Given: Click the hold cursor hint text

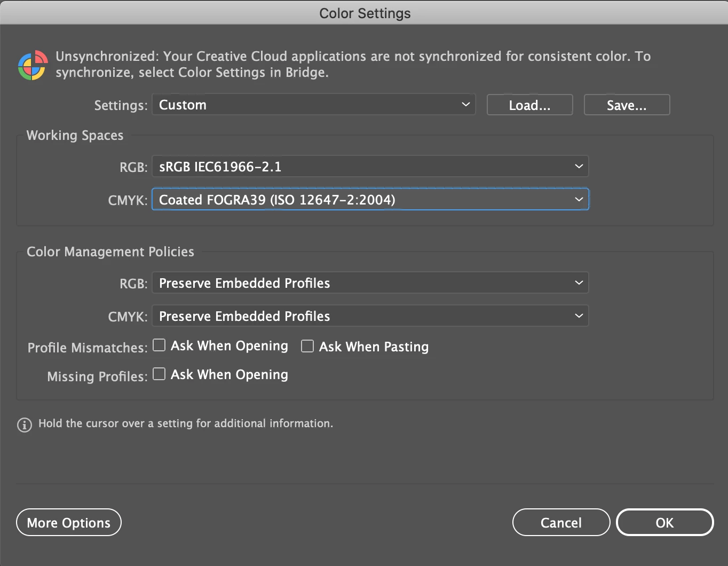Looking at the screenshot, I should pyautogui.click(x=186, y=423).
